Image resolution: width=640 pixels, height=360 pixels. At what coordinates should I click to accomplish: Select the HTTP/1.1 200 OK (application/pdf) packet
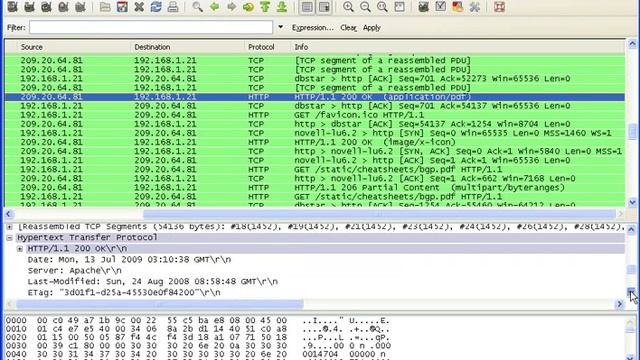pyautogui.click(x=315, y=97)
